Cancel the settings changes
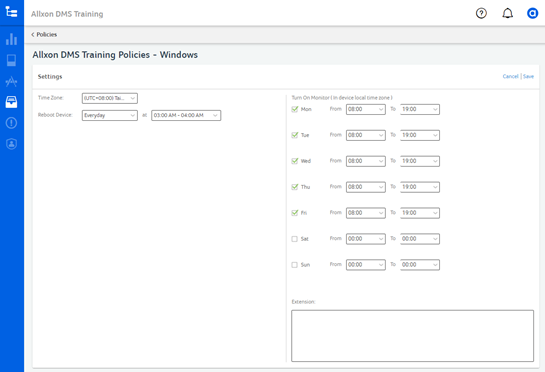Screen dimensions: 545x372 (510, 76)
